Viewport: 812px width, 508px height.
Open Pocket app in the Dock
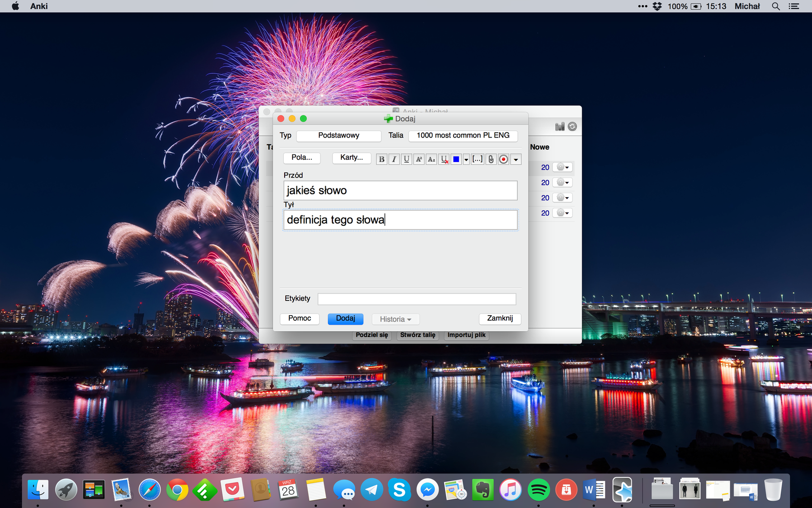click(x=232, y=490)
